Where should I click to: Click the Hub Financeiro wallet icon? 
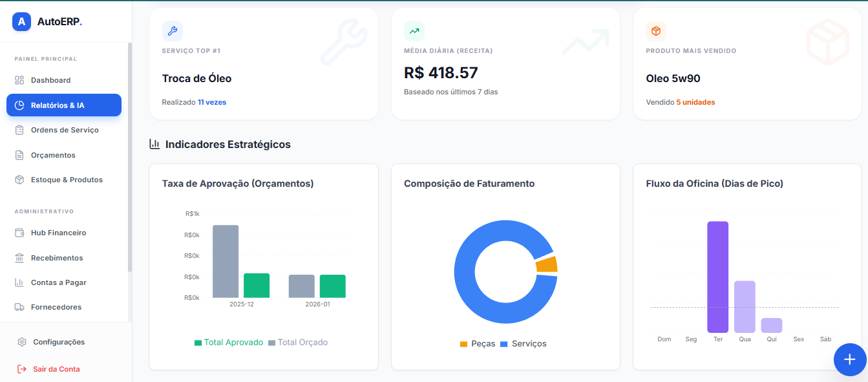click(19, 233)
